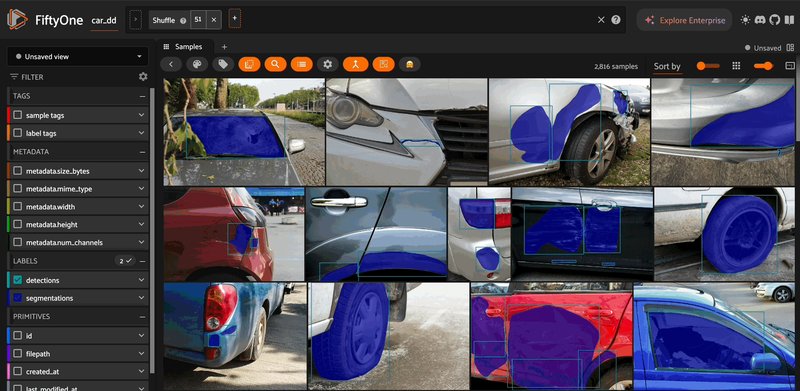Open the color scheme palette icon
Image resolution: width=800 pixels, height=391 pixels.
197,64
